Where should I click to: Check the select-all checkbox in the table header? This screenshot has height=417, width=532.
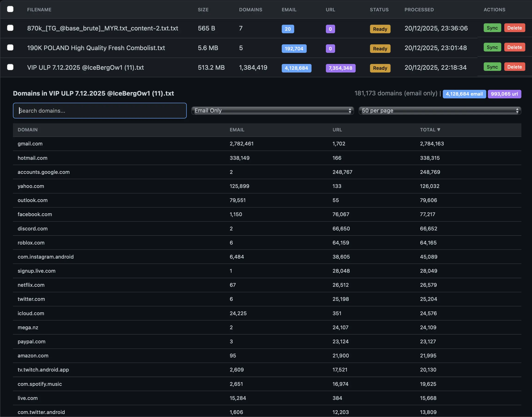coord(10,9)
